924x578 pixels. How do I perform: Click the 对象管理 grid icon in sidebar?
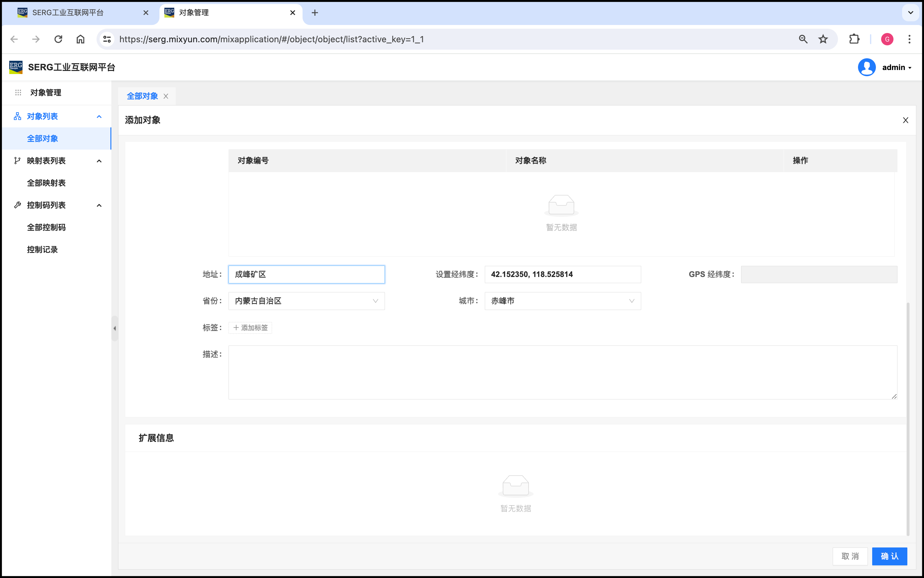click(18, 93)
